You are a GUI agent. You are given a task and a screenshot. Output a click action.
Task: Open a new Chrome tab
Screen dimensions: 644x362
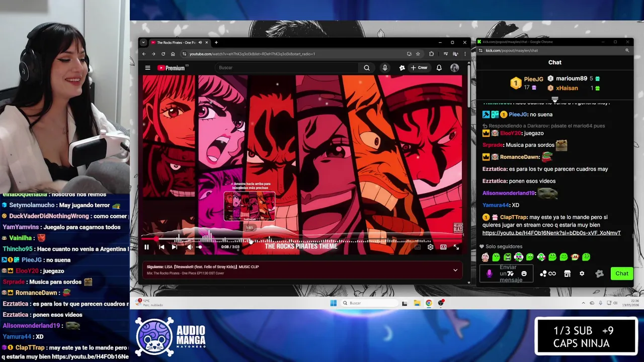(x=216, y=42)
